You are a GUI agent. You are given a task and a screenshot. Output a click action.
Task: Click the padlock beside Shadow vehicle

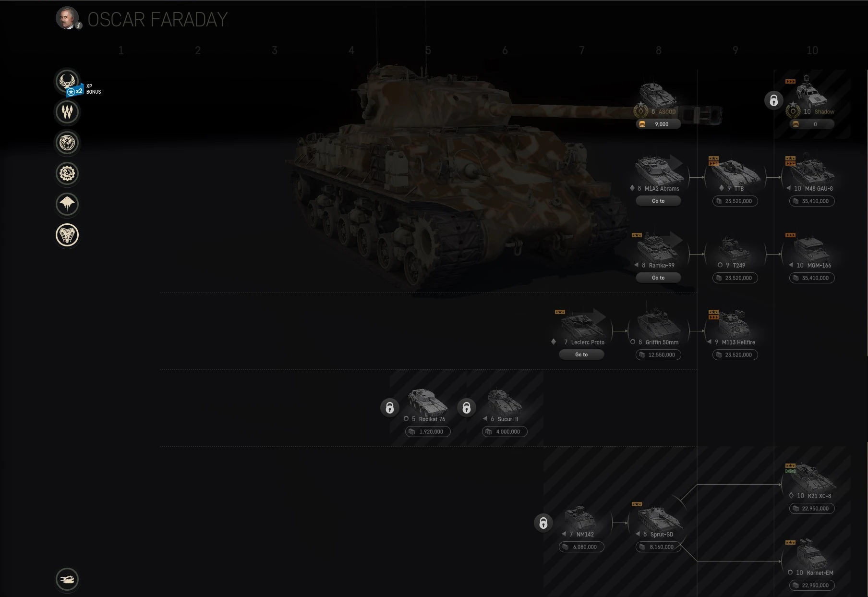[x=774, y=100]
